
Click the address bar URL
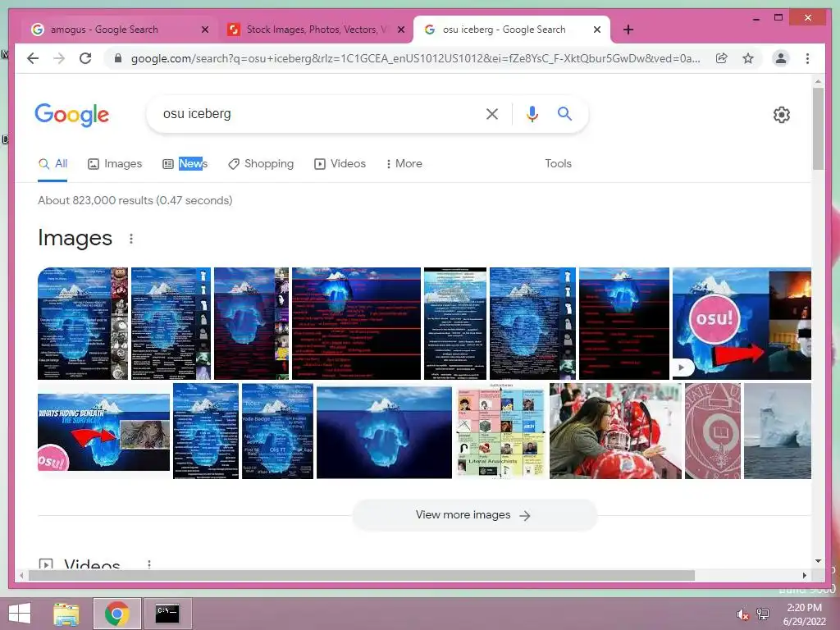tap(415, 58)
